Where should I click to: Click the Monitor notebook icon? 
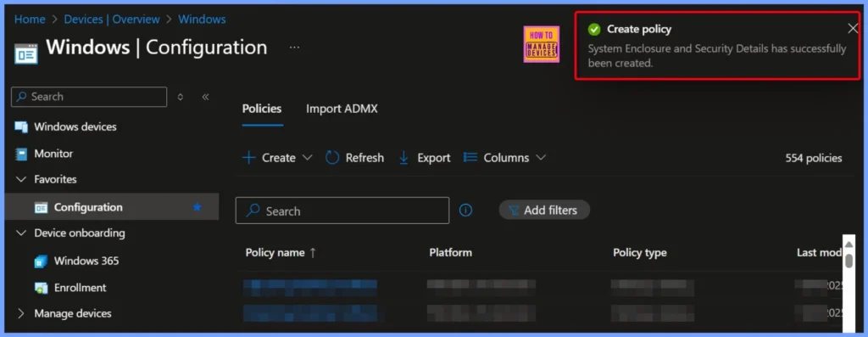click(x=21, y=154)
